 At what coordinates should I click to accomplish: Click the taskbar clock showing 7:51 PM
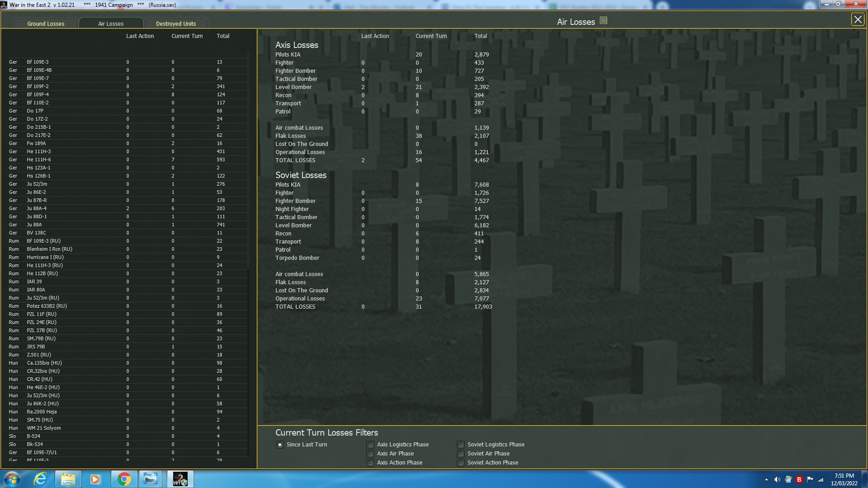844,479
